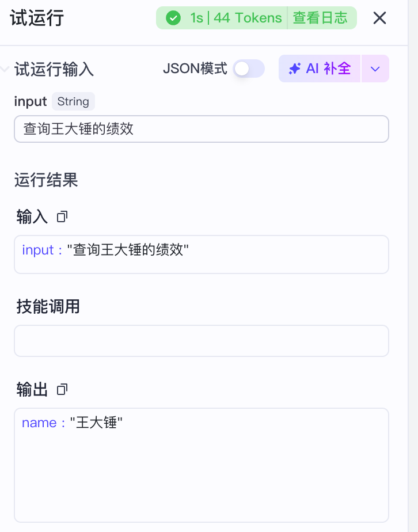
Task: Click the input parameter label
Action: pyautogui.click(x=30, y=102)
